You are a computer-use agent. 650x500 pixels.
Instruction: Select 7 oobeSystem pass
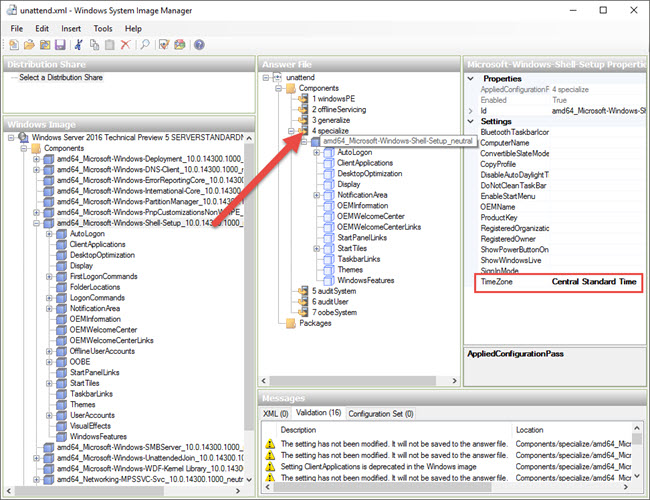click(x=335, y=313)
